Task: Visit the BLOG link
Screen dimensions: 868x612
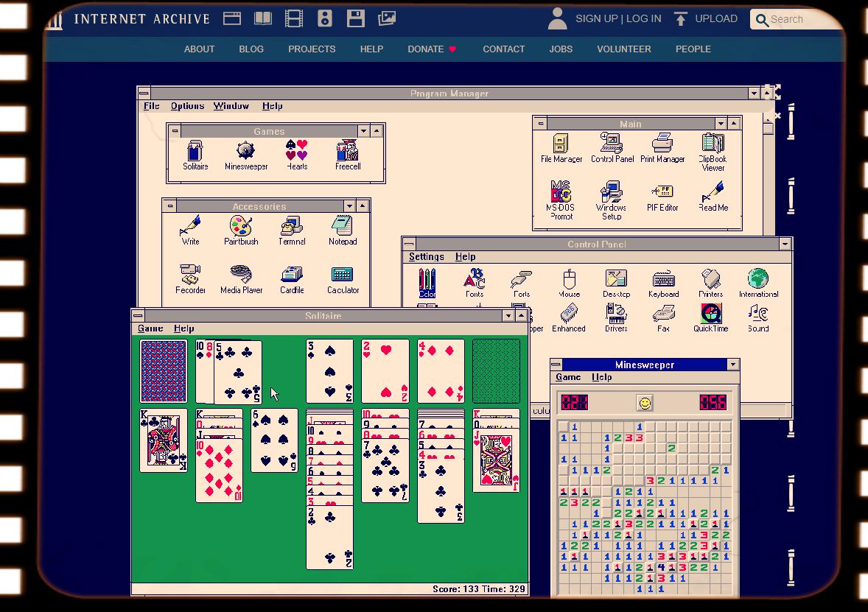Action: tap(251, 49)
